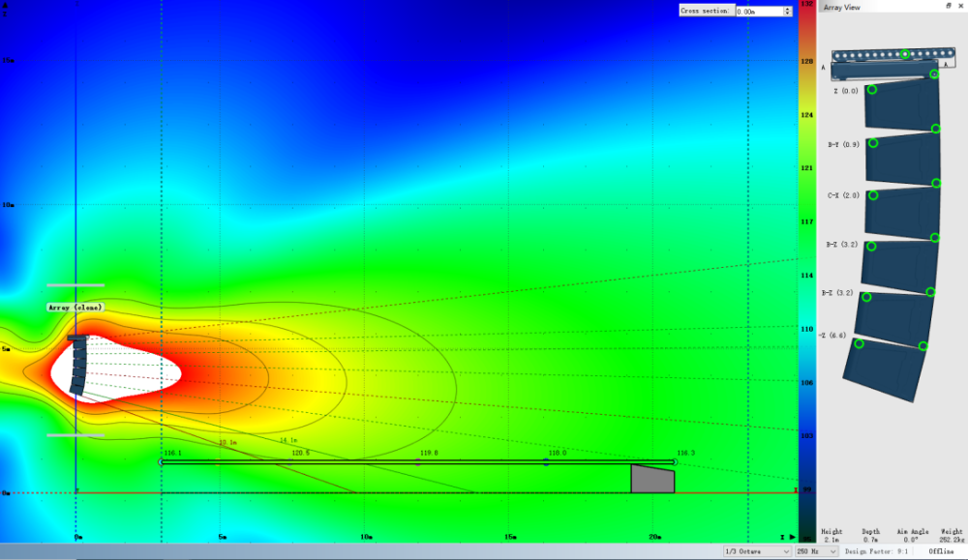Click the Depth 0.7m readout
This screenshot has height=560, width=968.
click(x=870, y=535)
